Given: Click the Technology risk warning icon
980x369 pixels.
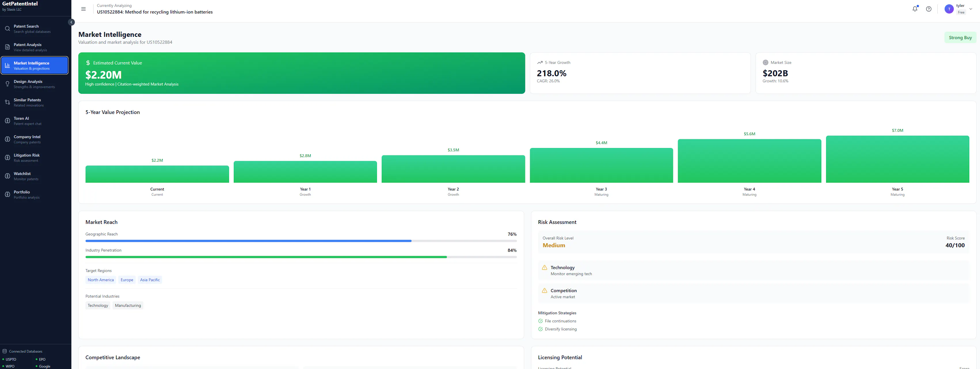Looking at the screenshot, I should [x=545, y=267].
